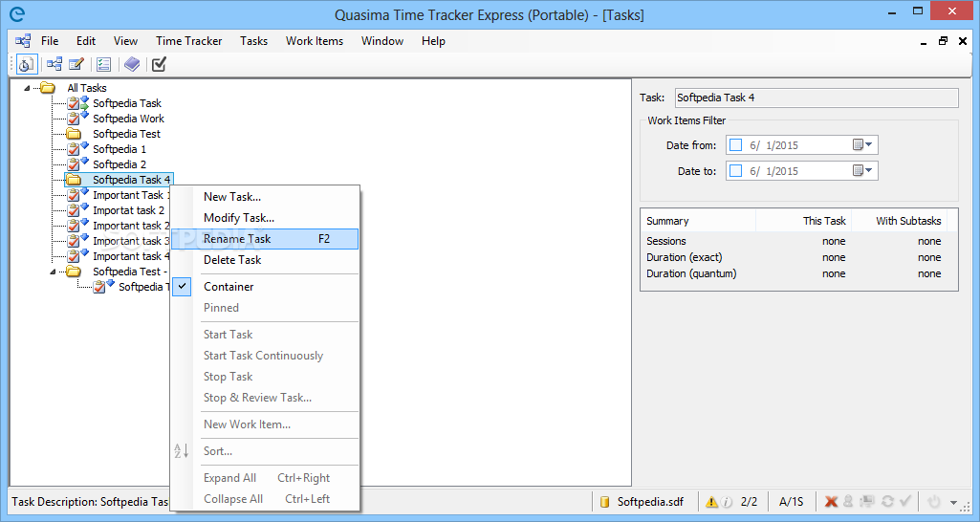Open the checklist toolbar icon

pyautogui.click(x=104, y=64)
